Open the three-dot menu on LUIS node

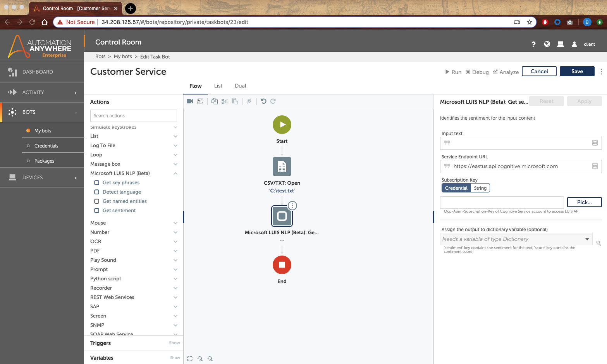tap(292, 206)
